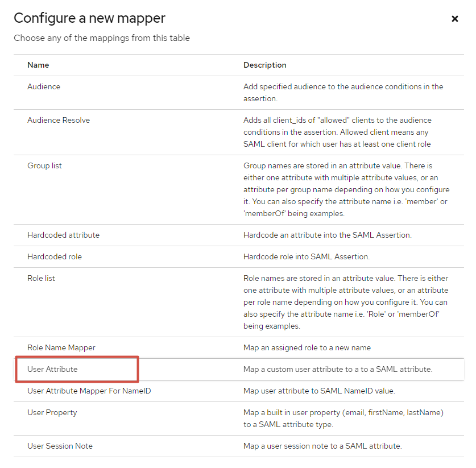
Task: Choose User Attribute Mapper For NameID
Action: click(89, 391)
